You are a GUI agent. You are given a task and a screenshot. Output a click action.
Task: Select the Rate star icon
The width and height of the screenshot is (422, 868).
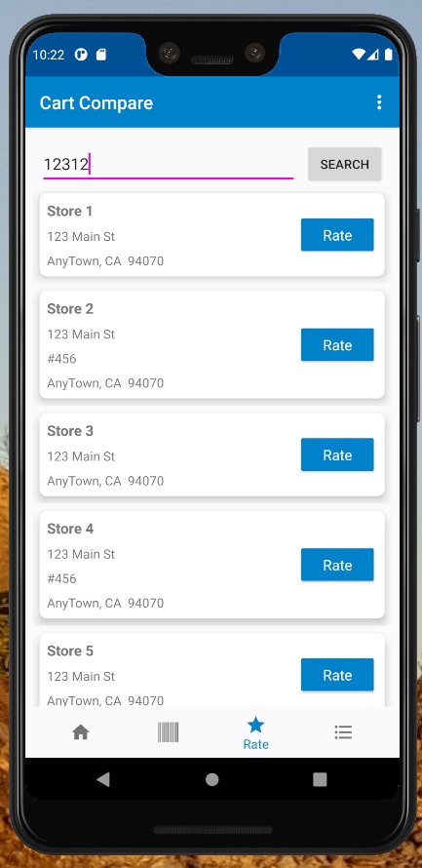pos(255,725)
